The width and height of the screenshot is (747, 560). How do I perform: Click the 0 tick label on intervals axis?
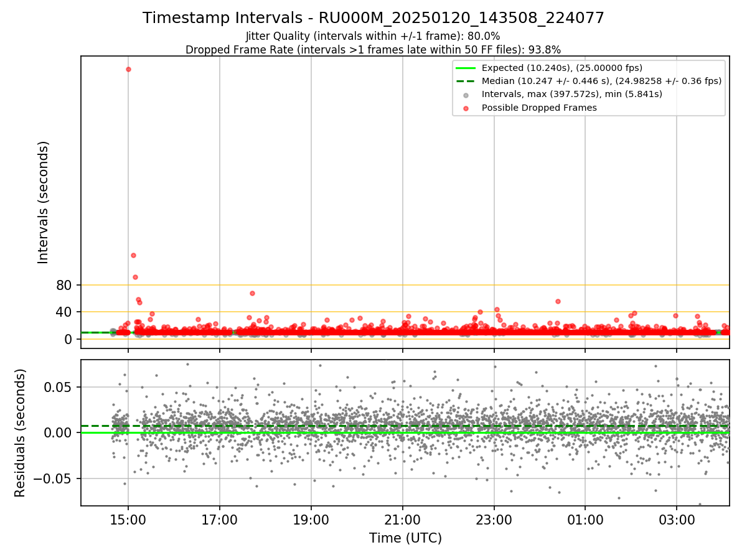click(x=70, y=339)
